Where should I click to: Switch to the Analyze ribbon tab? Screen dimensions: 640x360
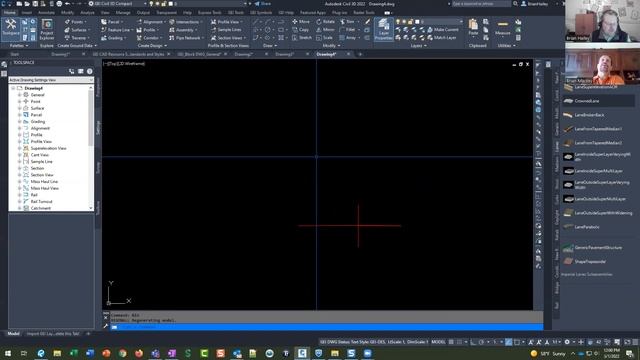tap(87, 13)
